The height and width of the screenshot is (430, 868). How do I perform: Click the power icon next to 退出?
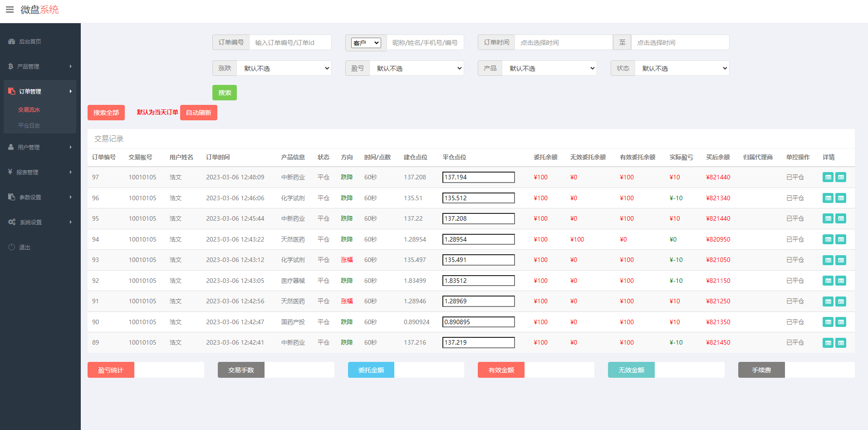click(x=12, y=247)
